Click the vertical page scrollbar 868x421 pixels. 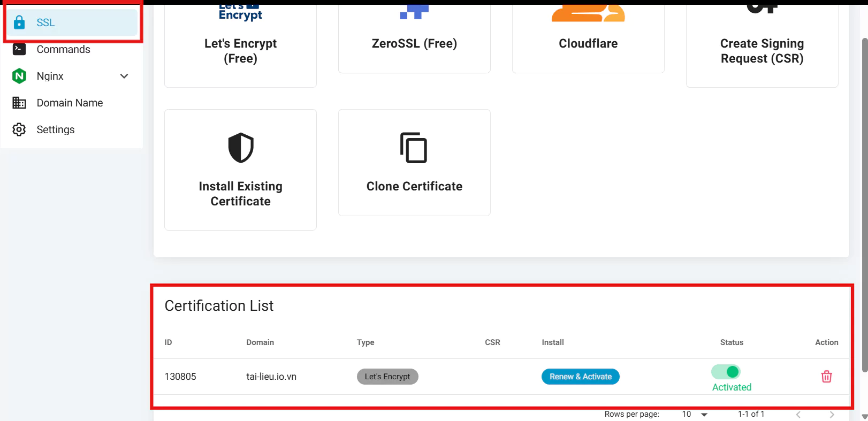864,203
